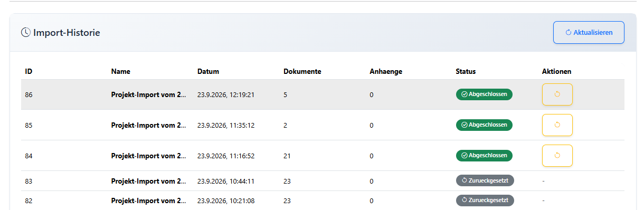Click Projekt-Import name in row 86

point(149,95)
